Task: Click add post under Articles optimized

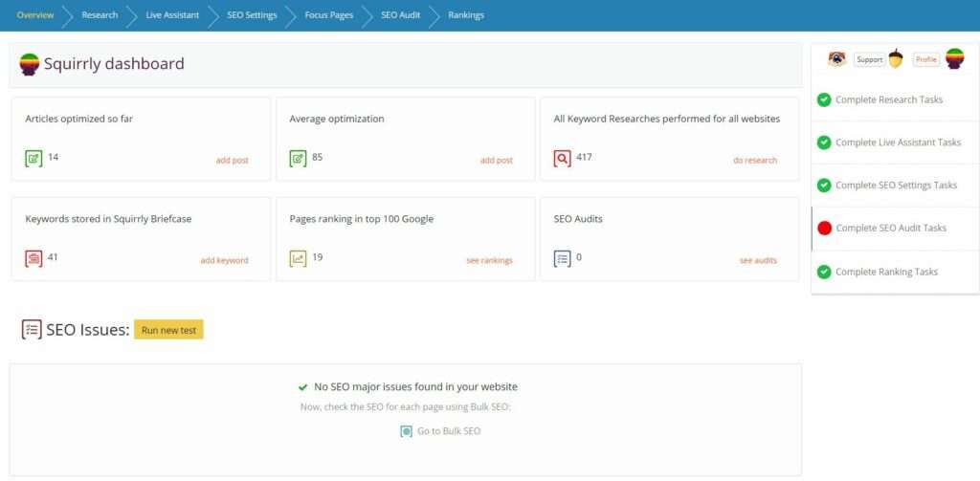Action: [x=233, y=161]
